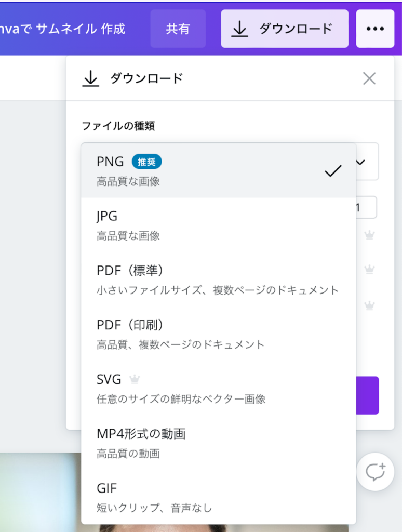Choose PDF（標準）file type

(x=219, y=280)
